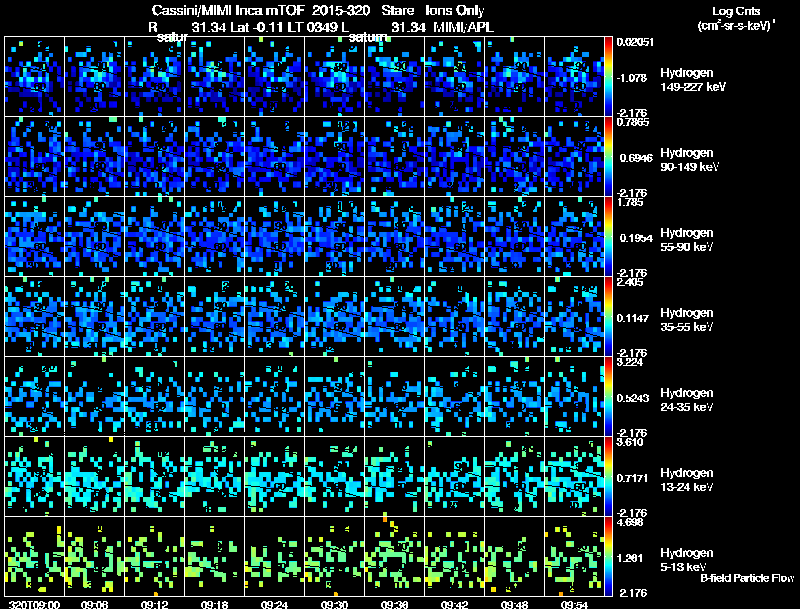Image resolution: width=800 pixels, height=609 pixels.
Task: Click the 0.5243 color scale value
Action: point(633,398)
